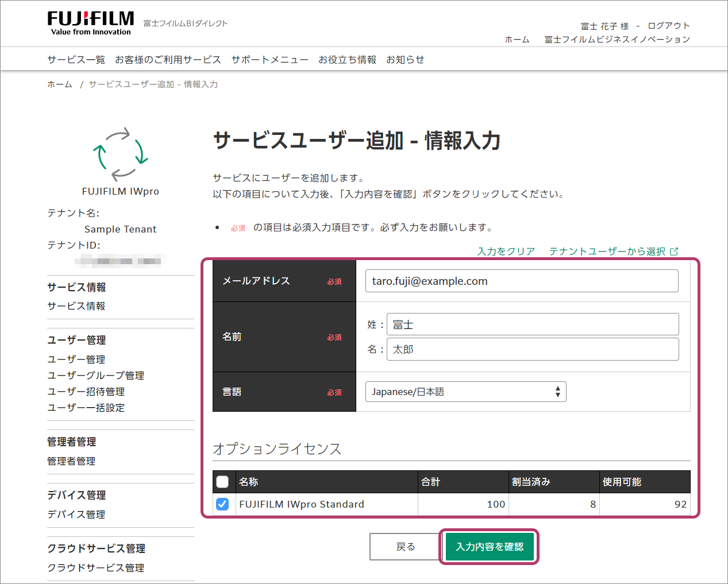This screenshot has height=584, width=728.
Task: Click the 割当済み value 8 in license row
Action: tap(593, 504)
